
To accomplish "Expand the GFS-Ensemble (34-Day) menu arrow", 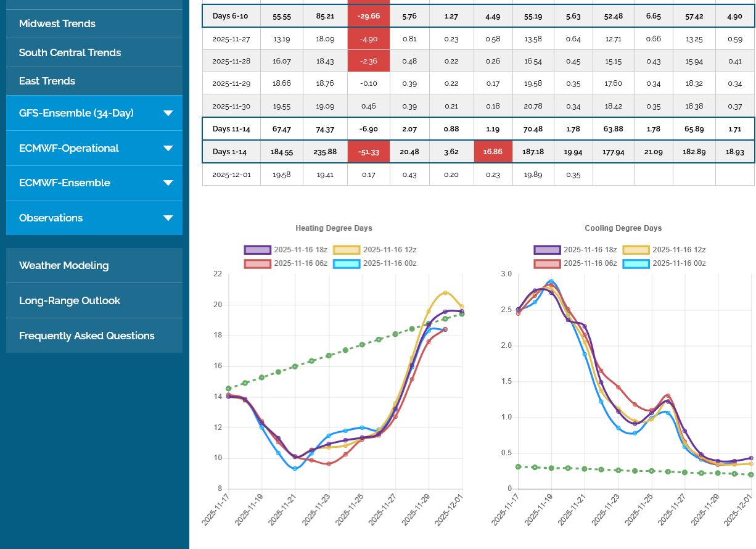I will [x=168, y=114].
